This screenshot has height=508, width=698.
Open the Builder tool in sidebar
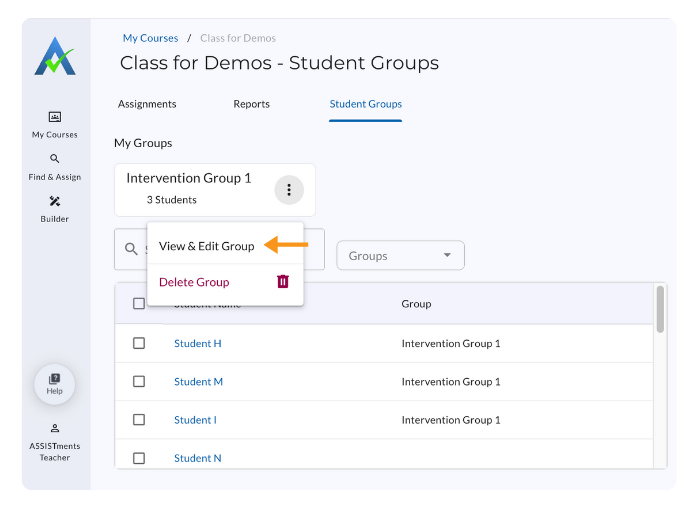[x=54, y=201]
